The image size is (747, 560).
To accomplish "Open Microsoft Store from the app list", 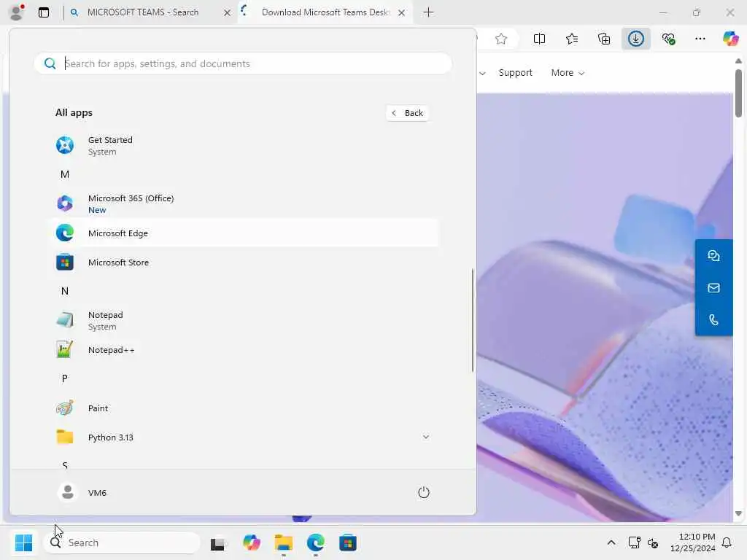I will click(243, 262).
